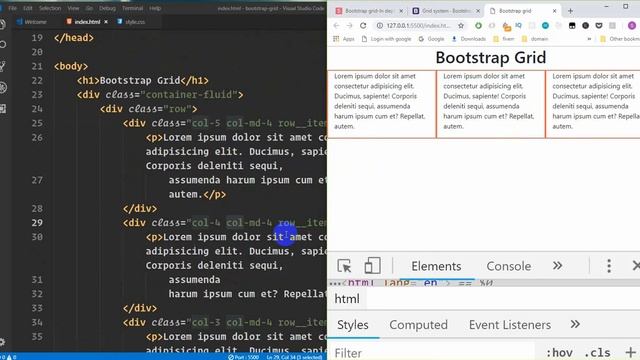Close the active Bootstrap grid Chrome tab
The image size is (640, 360).
click(554, 11)
